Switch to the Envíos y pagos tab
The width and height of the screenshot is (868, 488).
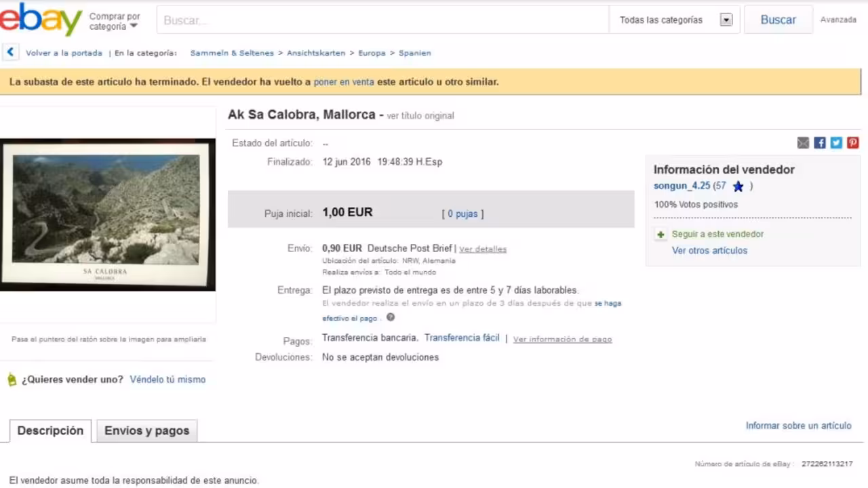click(x=146, y=430)
